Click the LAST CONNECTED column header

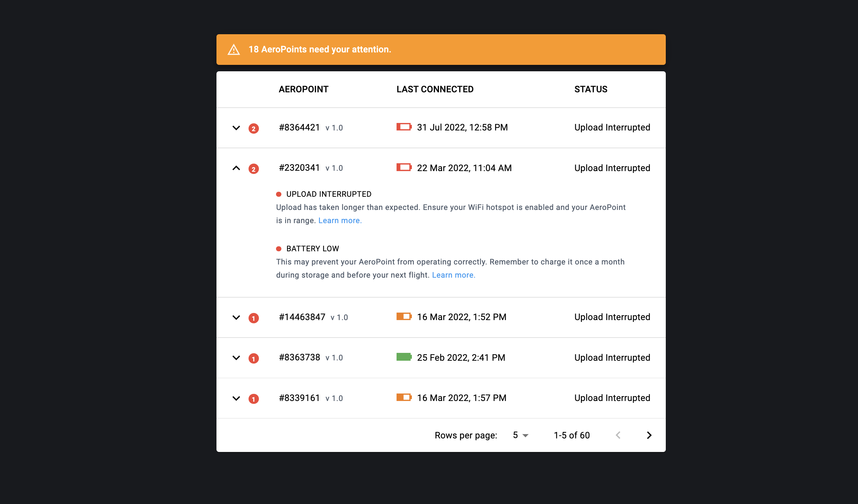(435, 89)
